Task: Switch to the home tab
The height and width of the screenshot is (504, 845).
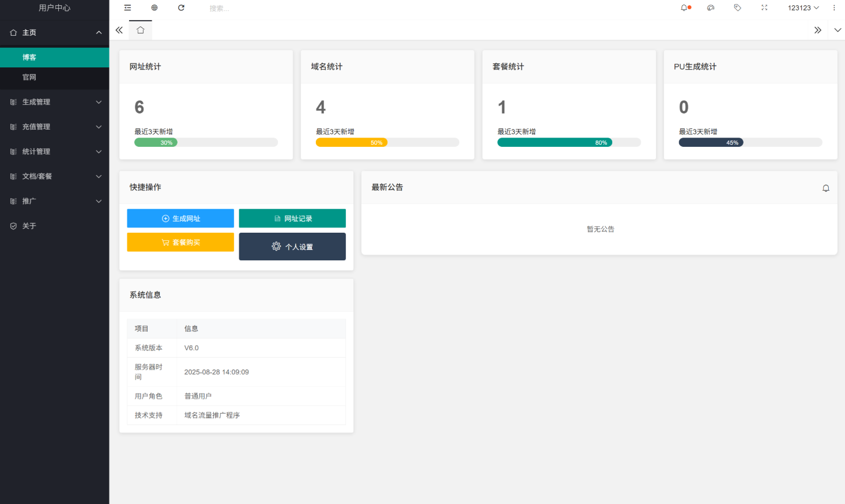Action: 141,31
